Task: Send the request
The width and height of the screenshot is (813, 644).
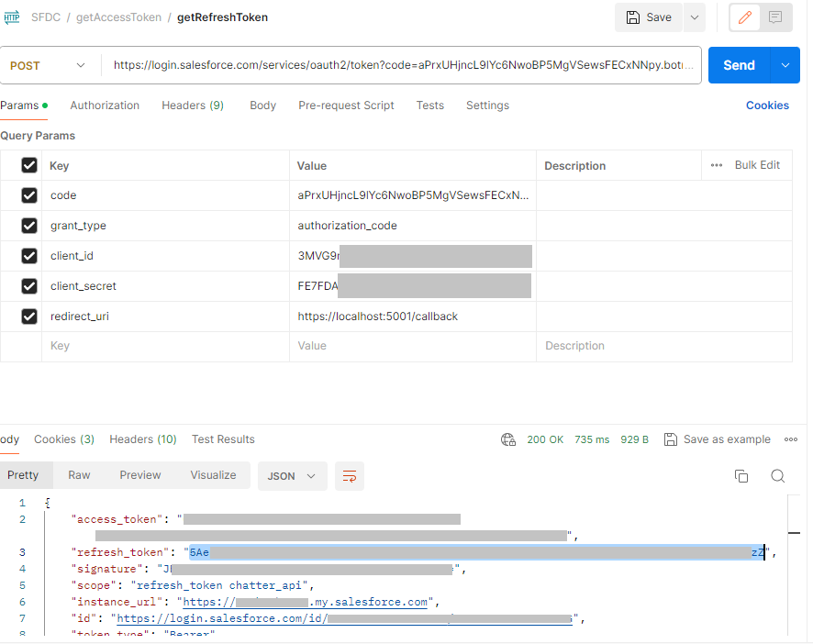Action: [740, 65]
